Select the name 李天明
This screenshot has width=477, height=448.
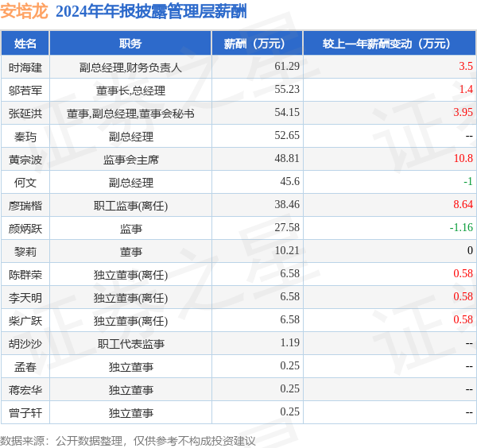click(x=25, y=298)
